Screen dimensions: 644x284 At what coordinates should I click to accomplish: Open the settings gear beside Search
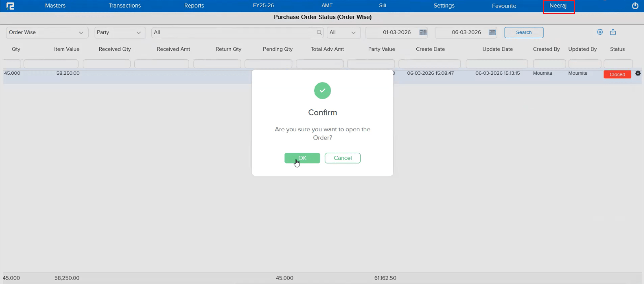(x=600, y=32)
